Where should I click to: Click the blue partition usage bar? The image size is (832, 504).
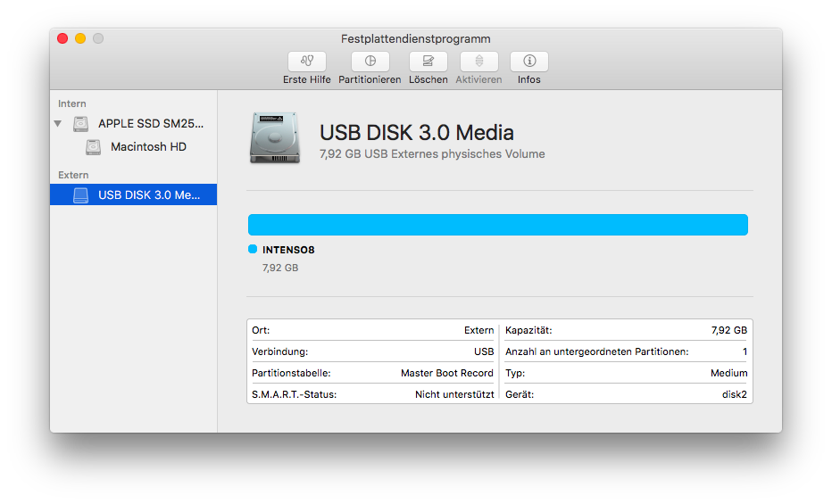[497, 225]
